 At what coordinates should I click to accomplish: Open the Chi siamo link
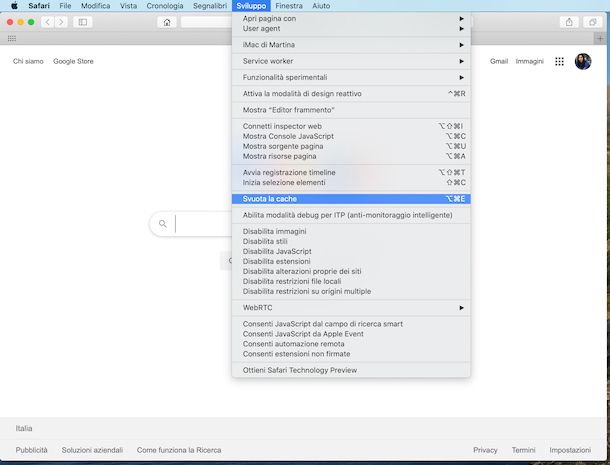click(x=28, y=61)
